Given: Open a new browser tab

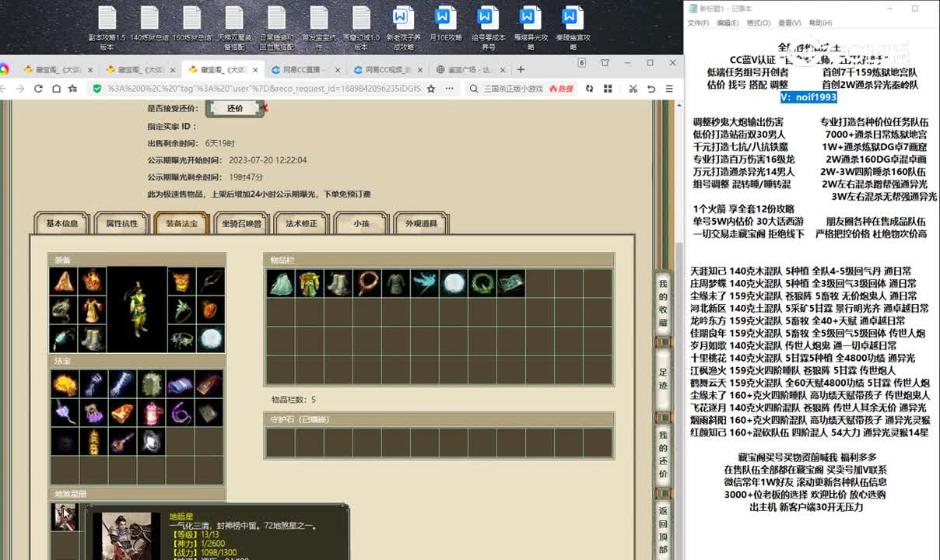Looking at the screenshot, I should click(521, 69).
